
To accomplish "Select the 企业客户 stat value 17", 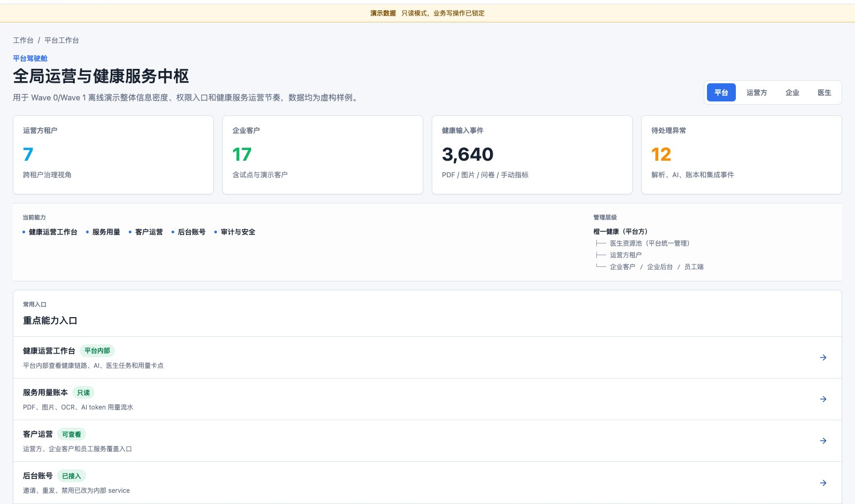I will point(242,154).
